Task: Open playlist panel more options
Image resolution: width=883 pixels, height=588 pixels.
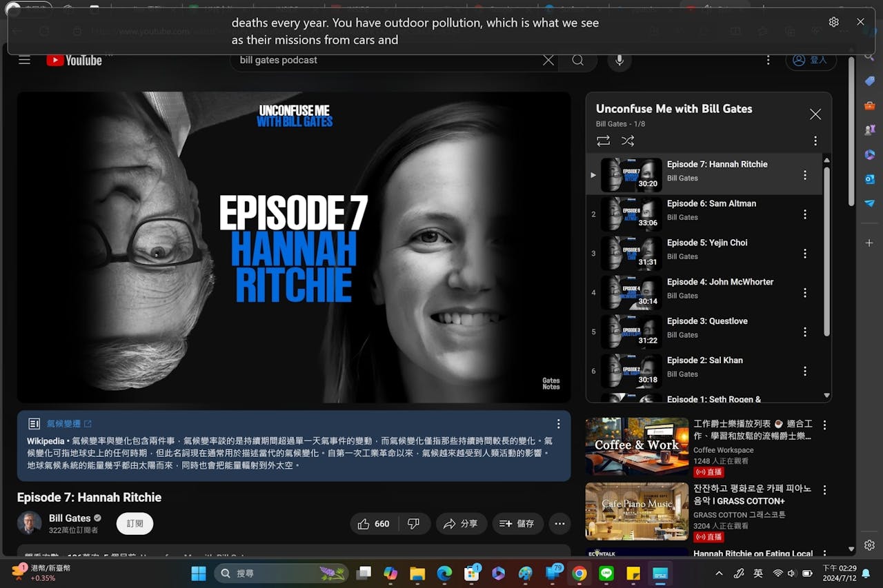Action: [815, 141]
